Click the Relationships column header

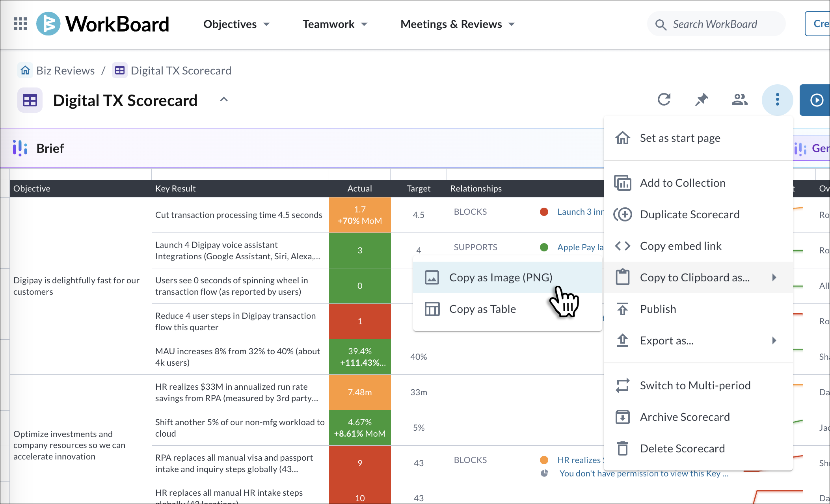476,188
